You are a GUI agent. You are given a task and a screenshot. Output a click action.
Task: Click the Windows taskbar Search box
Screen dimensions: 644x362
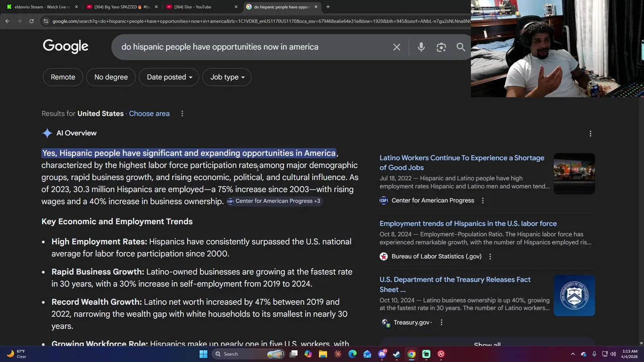click(248, 354)
